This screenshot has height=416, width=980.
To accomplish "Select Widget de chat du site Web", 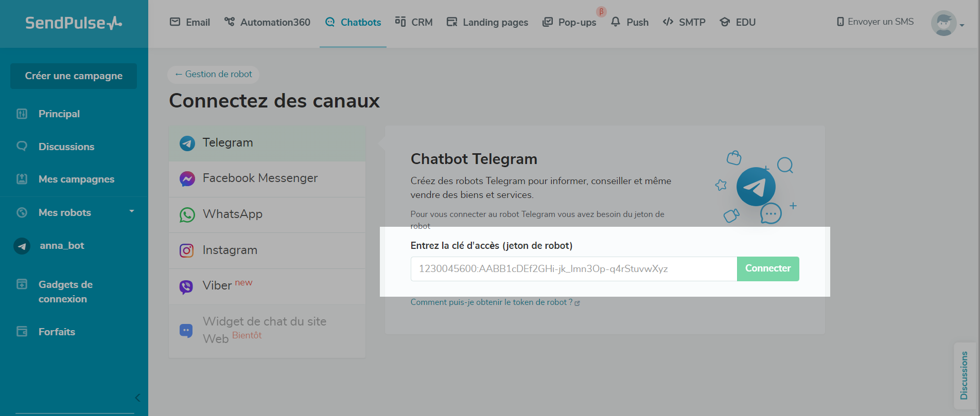I will 267,331.
